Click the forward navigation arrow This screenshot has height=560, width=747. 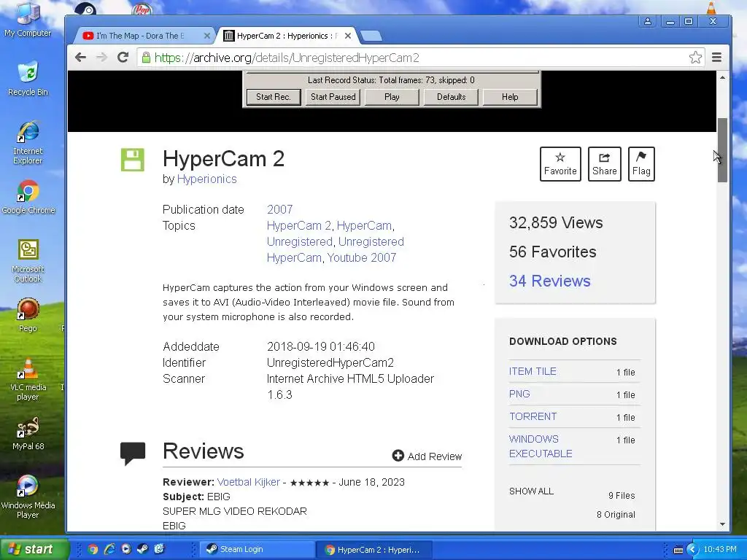pos(101,58)
